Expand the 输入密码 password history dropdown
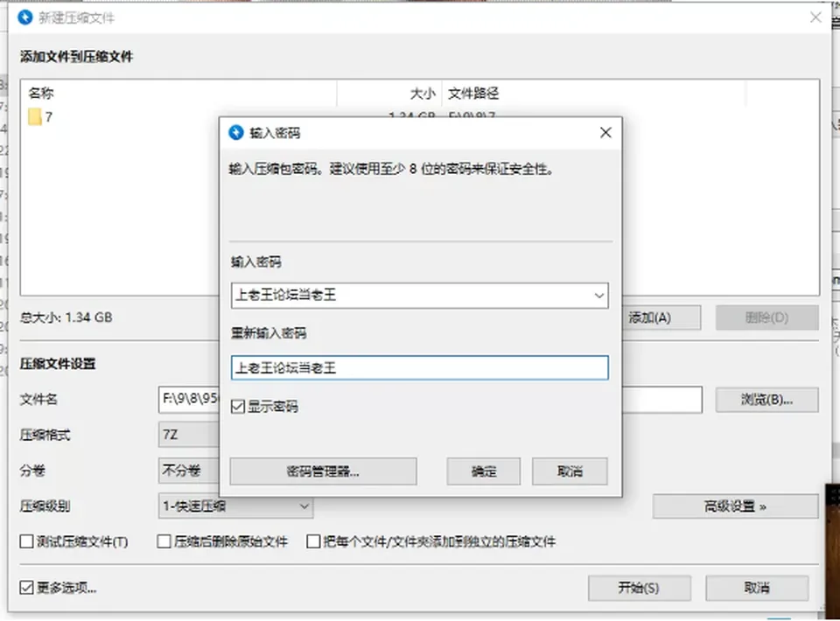The height and width of the screenshot is (621, 840). click(598, 296)
